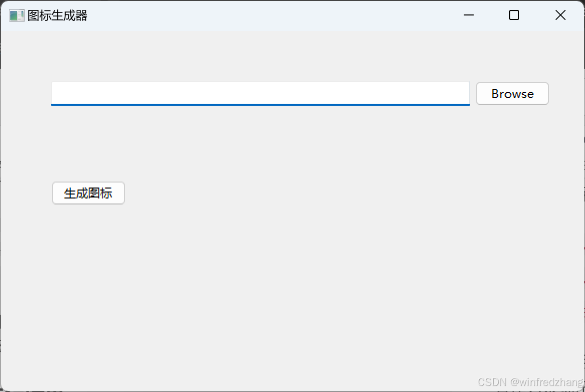The width and height of the screenshot is (585, 392).
Task: Click the 图标生成器 app icon in title bar
Action: 16,15
